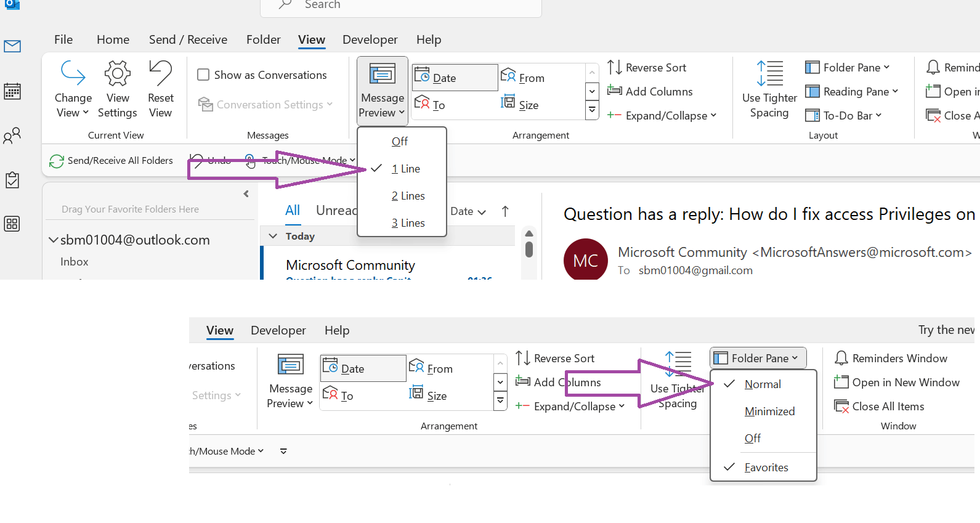Open the Mail module in left sidebar
Viewport: 980px width, 523px height.
coord(12,46)
